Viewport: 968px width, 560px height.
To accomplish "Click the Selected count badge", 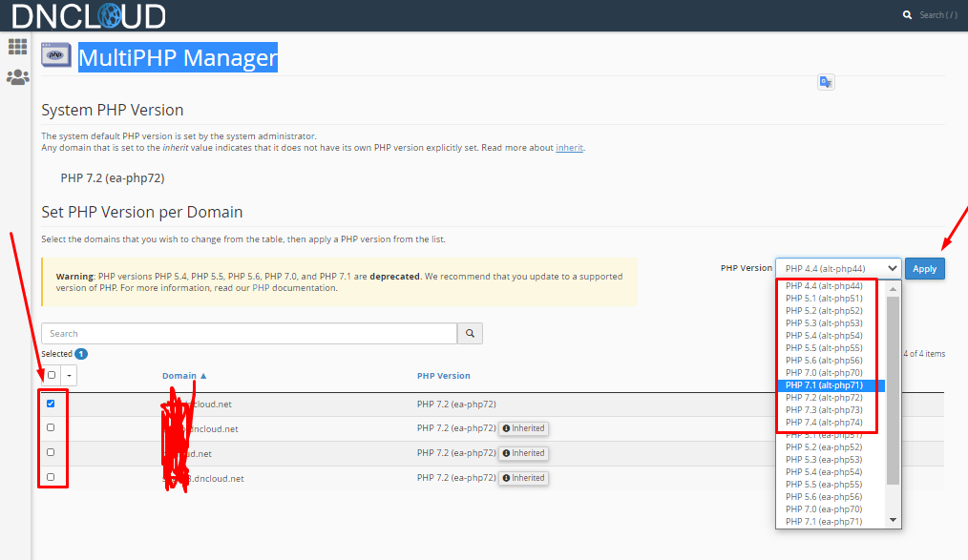I will click(81, 354).
